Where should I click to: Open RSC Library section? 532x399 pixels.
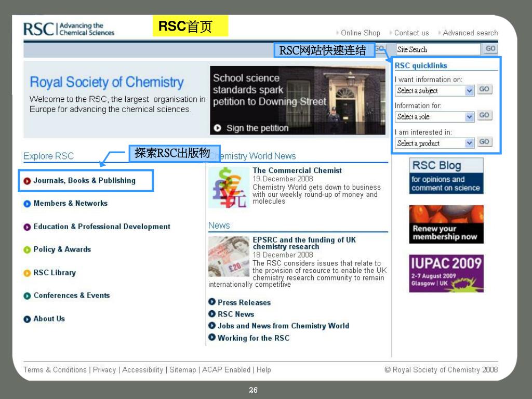point(55,272)
